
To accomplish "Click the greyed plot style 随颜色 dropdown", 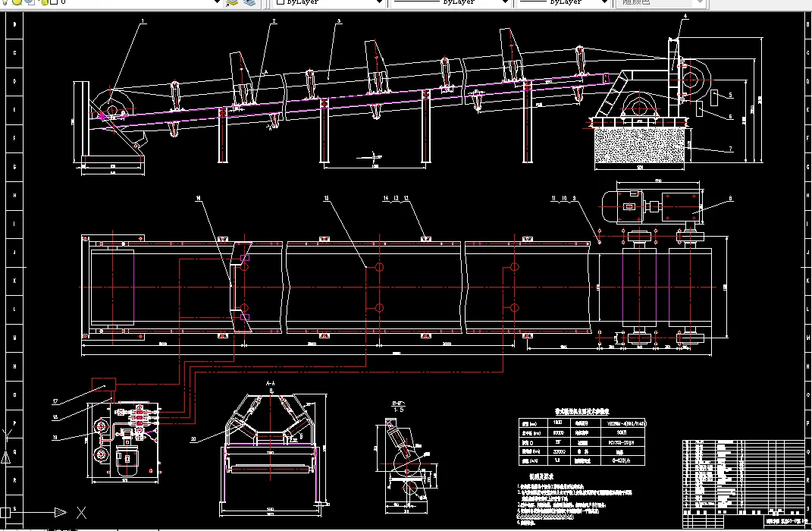I will [660, 2].
